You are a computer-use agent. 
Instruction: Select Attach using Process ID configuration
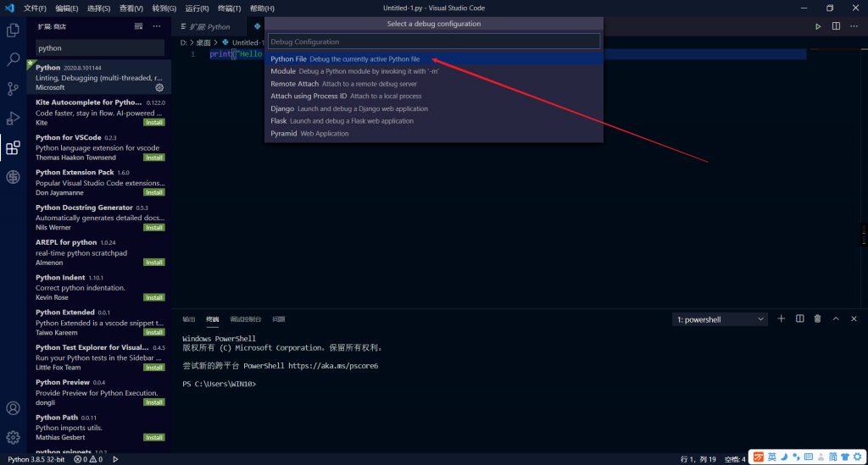pos(434,97)
